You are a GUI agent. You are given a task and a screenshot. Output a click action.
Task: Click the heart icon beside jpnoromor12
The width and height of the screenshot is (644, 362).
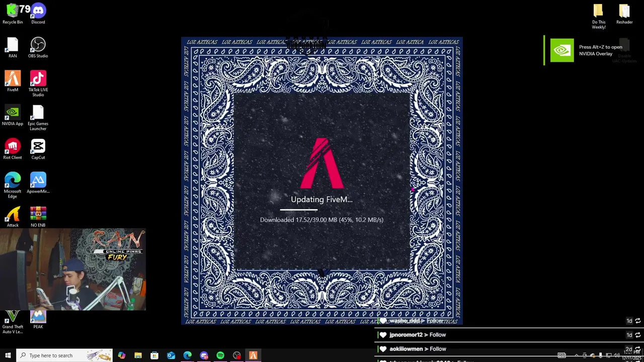click(x=383, y=335)
